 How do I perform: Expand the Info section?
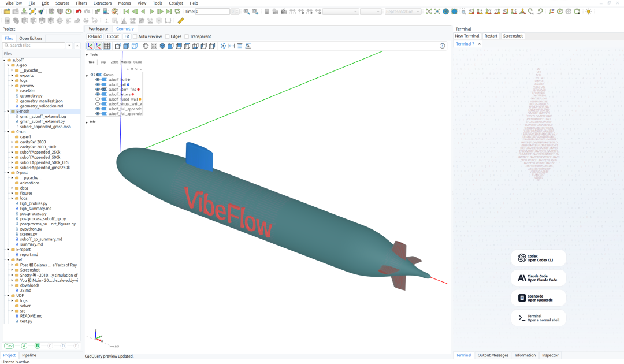[87, 122]
